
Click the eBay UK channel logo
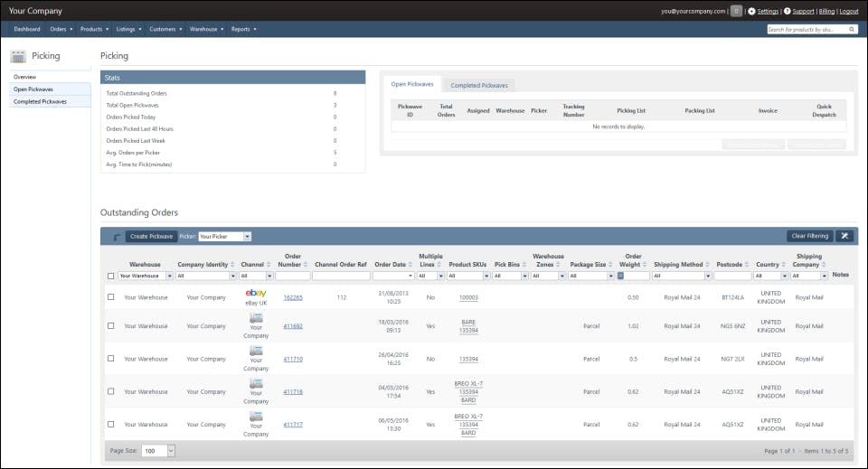pos(256,293)
